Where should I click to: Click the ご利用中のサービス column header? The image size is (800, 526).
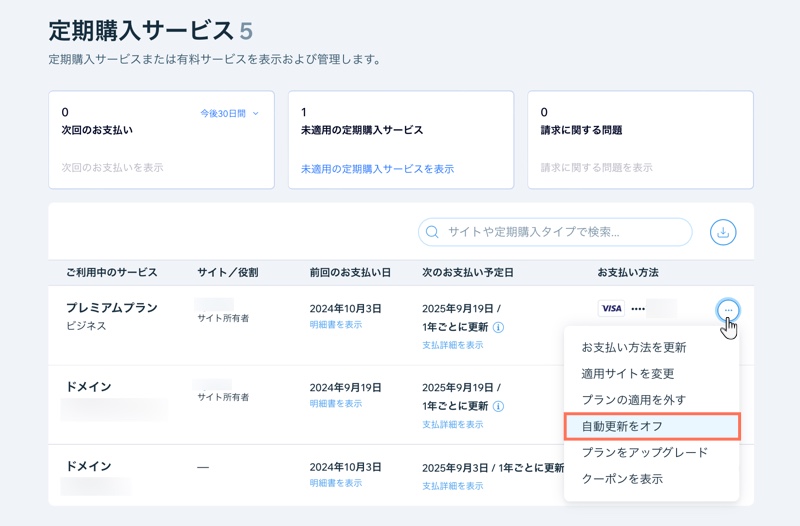pos(111,272)
